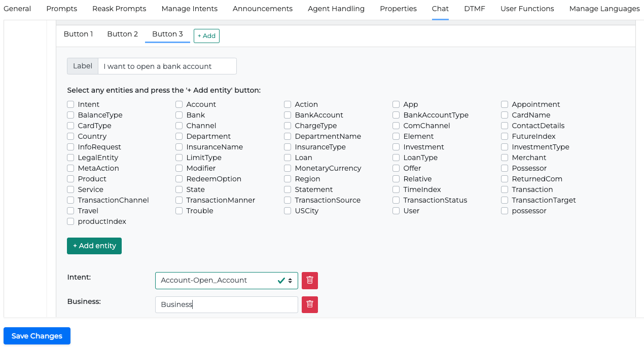Click the + Add button tab
644x347 pixels.
(x=206, y=36)
